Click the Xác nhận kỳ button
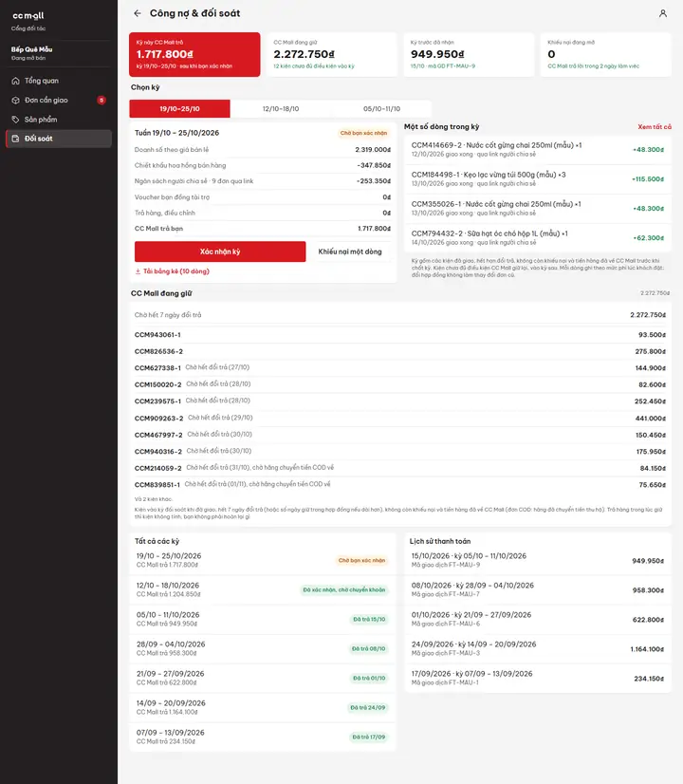 (220, 252)
